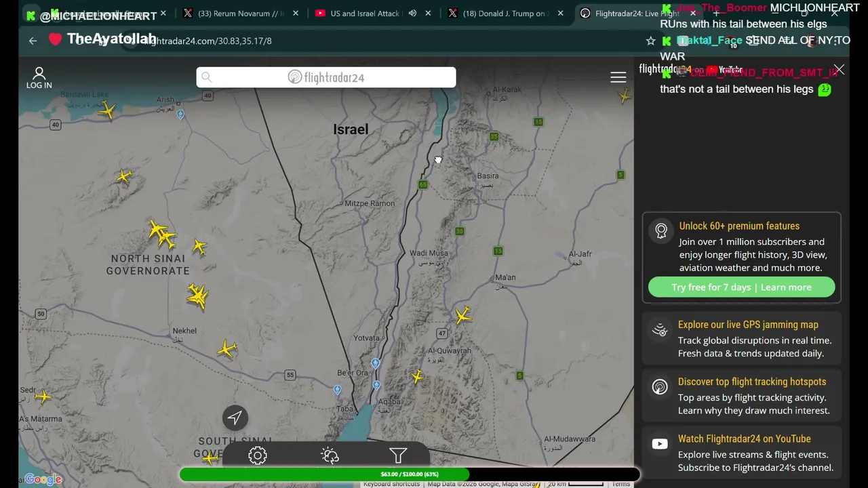The width and height of the screenshot is (868, 488).
Task: Click the map Terms link
Action: point(621,484)
